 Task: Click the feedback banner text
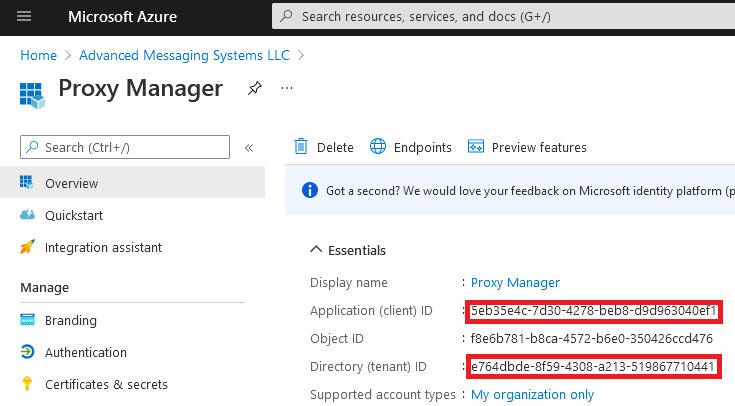530,191
